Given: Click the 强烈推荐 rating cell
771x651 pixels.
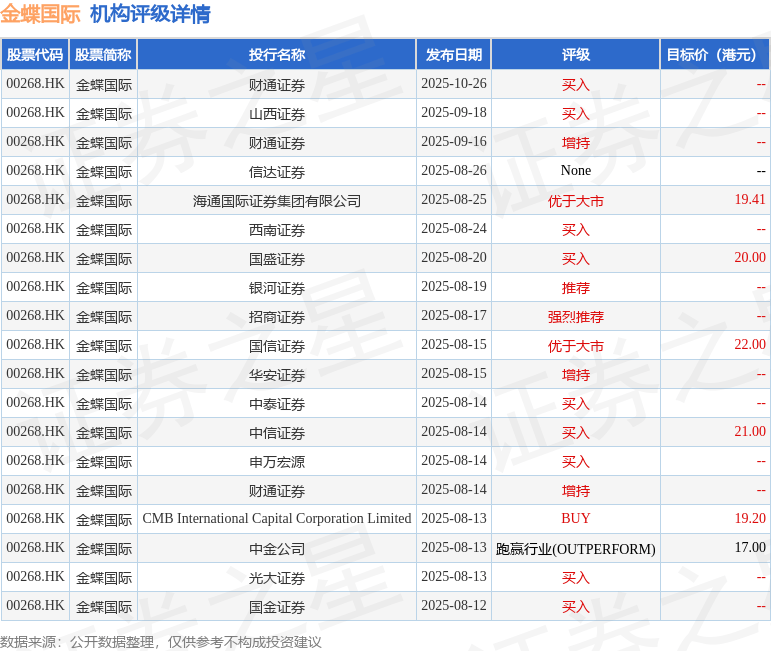Looking at the screenshot, I should (x=576, y=317).
